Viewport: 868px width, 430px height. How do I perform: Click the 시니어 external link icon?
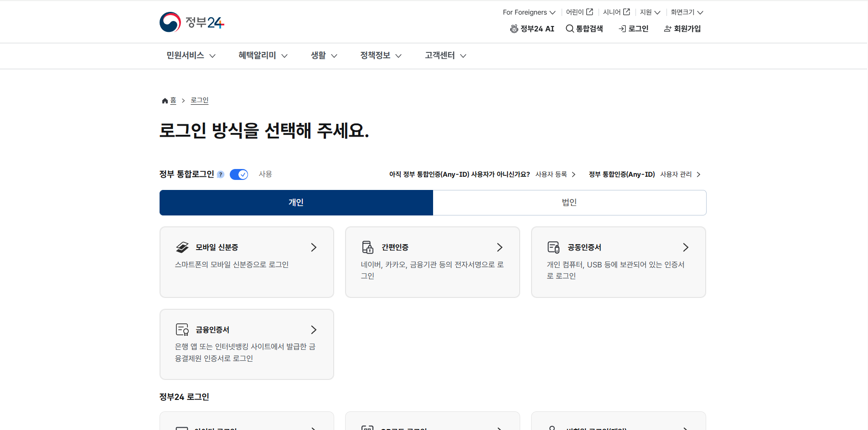pos(627,12)
